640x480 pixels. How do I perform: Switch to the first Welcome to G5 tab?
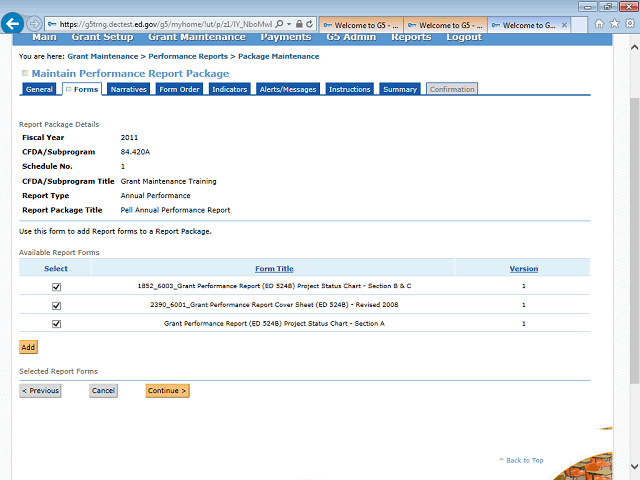tap(361, 25)
